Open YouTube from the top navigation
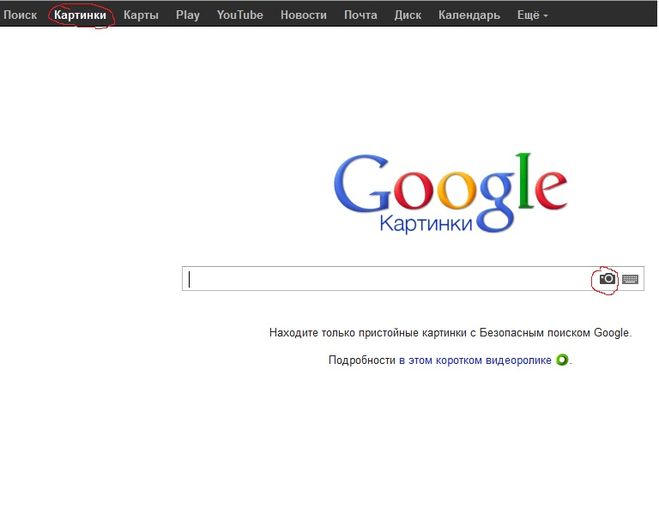Screen dimensions: 659x527 pos(240,15)
